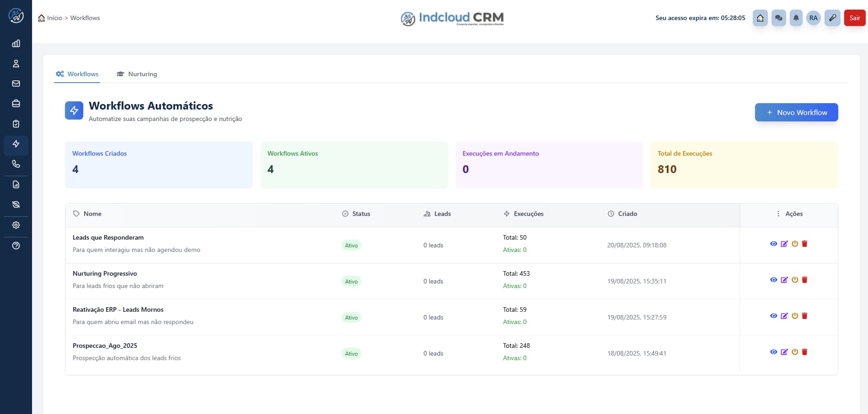The image size is (868, 414).
Task: Open the notifications bell in the header
Action: click(x=796, y=18)
